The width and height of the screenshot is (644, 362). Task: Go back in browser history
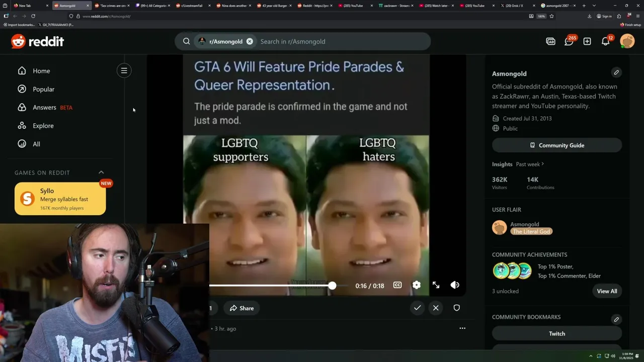(15, 16)
